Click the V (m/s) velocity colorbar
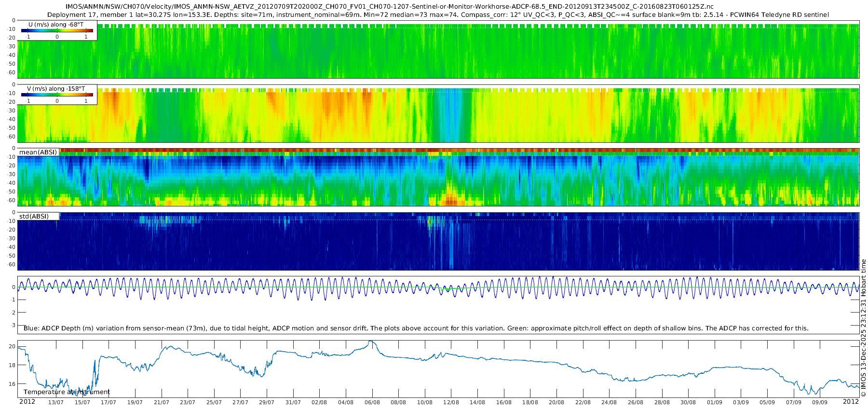The image size is (868, 410). point(57,95)
